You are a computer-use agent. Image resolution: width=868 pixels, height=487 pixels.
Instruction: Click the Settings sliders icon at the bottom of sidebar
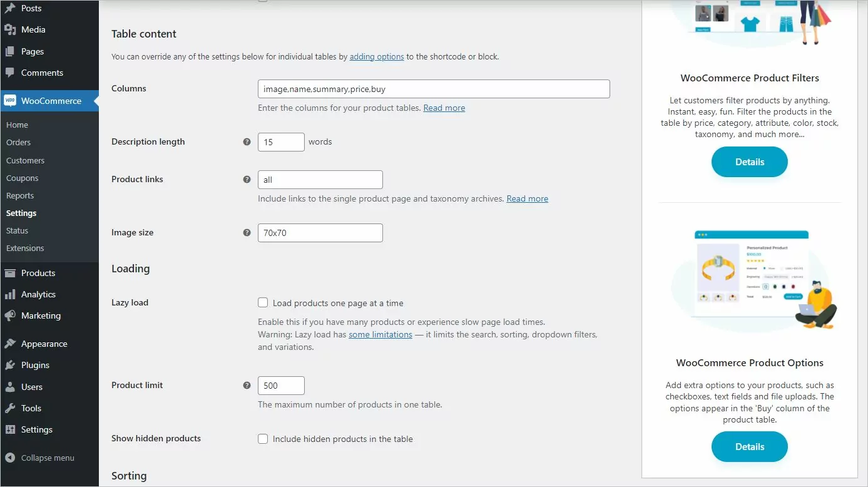(x=10, y=429)
